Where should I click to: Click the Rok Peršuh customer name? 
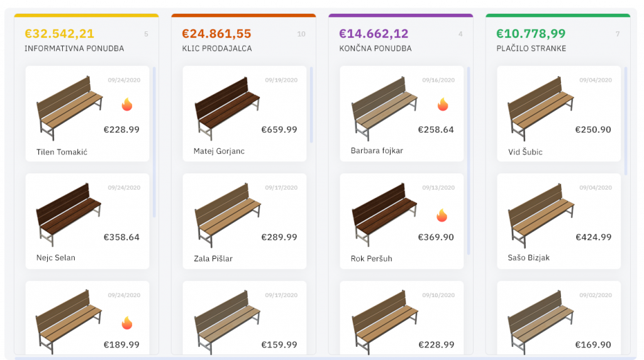click(371, 259)
